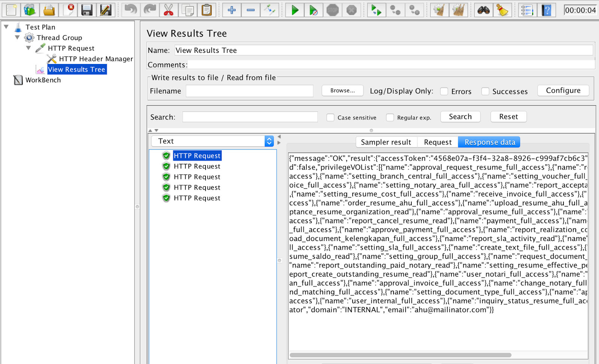The image size is (599, 364).
Task: Click the Expand All plus icon
Action: 232,10
